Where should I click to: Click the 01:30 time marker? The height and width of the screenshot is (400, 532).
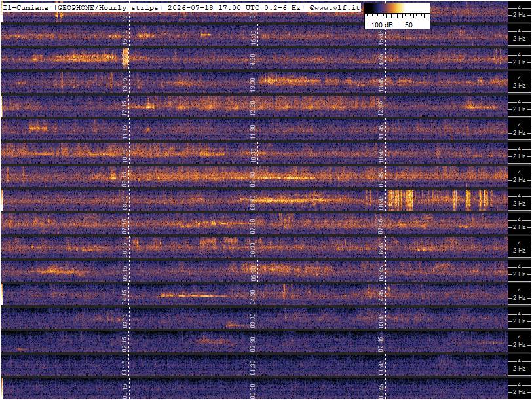(253, 368)
